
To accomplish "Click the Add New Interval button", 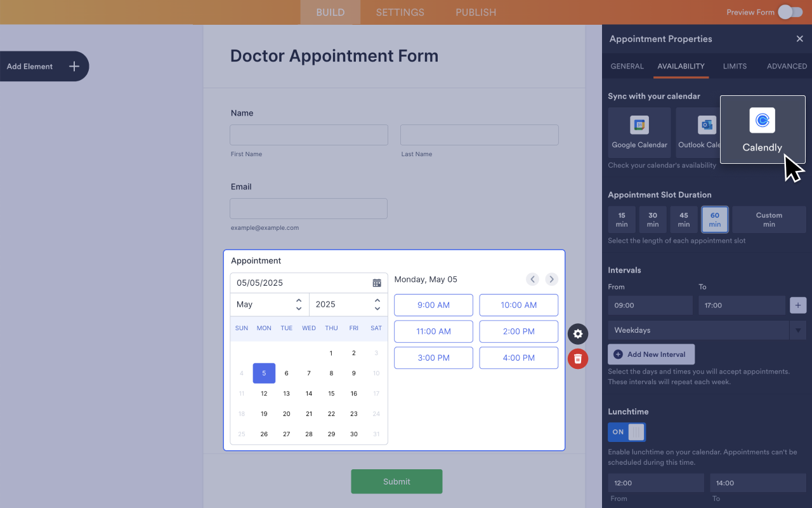I will tap(651, 354).
